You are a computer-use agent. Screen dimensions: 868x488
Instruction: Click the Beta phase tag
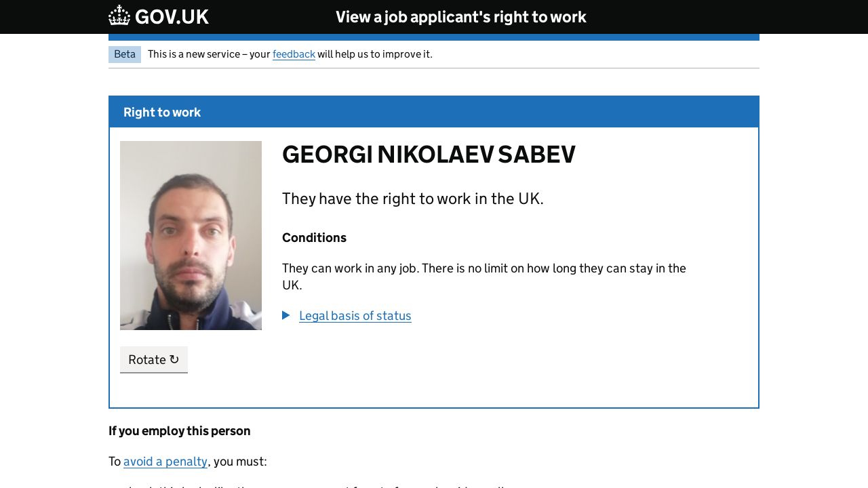(x=125, y=54)
